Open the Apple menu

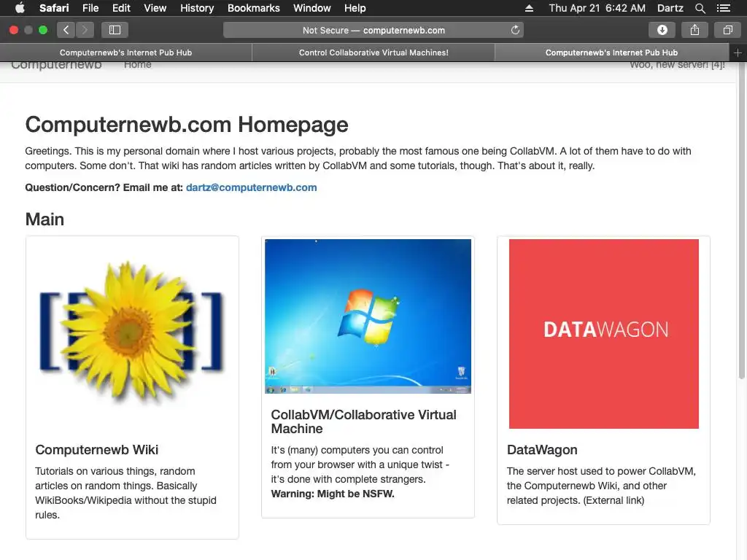[20, 8]
